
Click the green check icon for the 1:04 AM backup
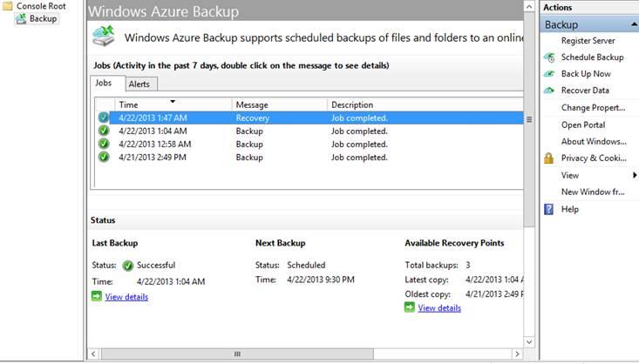tap(104, 131)
